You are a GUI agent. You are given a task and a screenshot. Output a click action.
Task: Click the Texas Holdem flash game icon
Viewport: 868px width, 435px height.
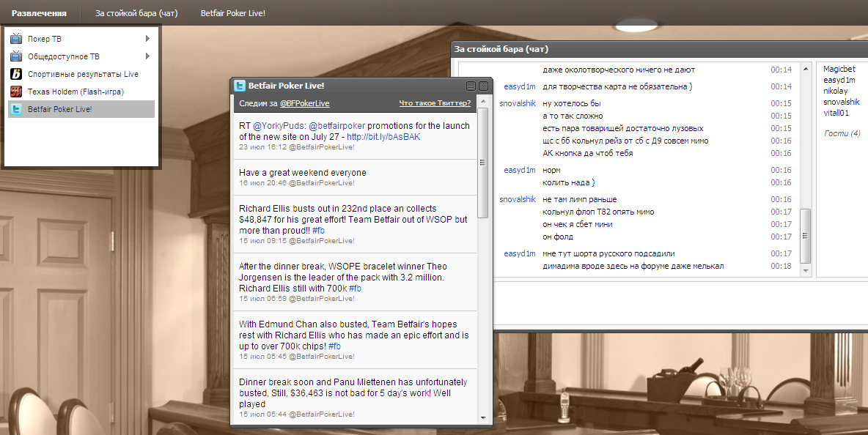click(16, 92)
